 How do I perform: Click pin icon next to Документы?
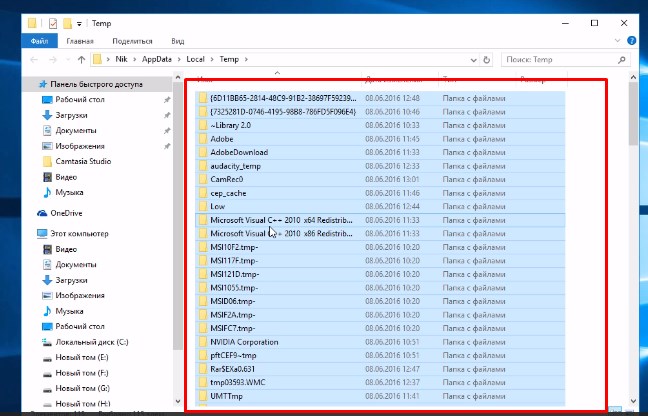(167, 131)
